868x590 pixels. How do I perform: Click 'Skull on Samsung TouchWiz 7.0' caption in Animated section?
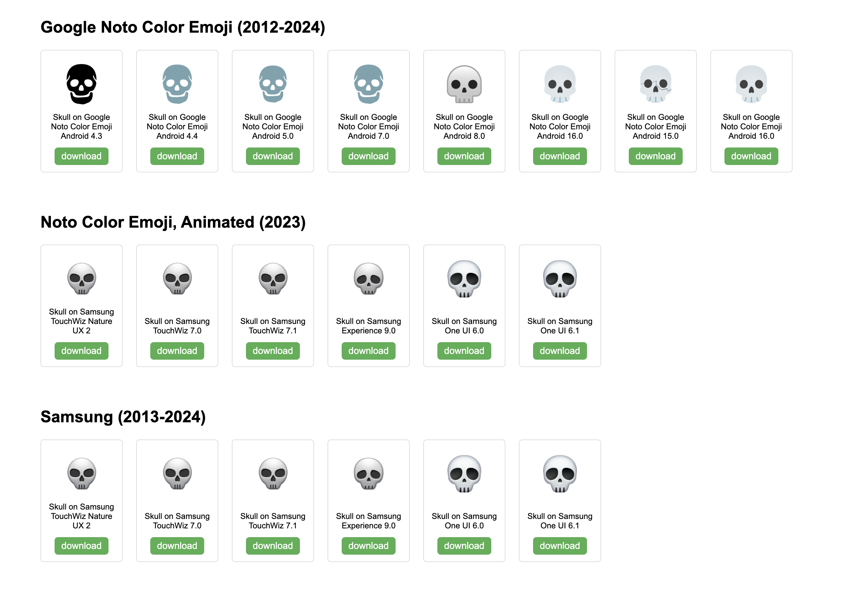tap(177, 326)
